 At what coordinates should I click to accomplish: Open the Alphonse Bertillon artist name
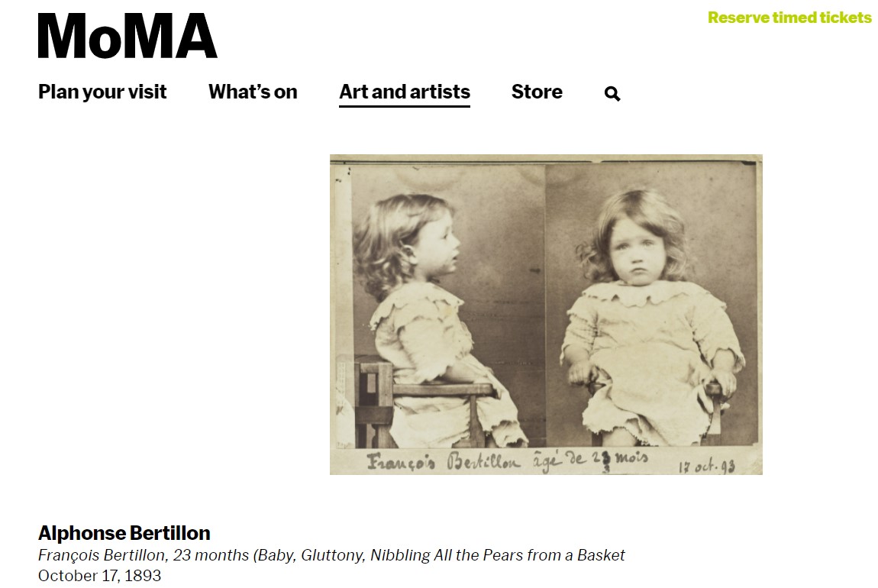coord(124,533)
